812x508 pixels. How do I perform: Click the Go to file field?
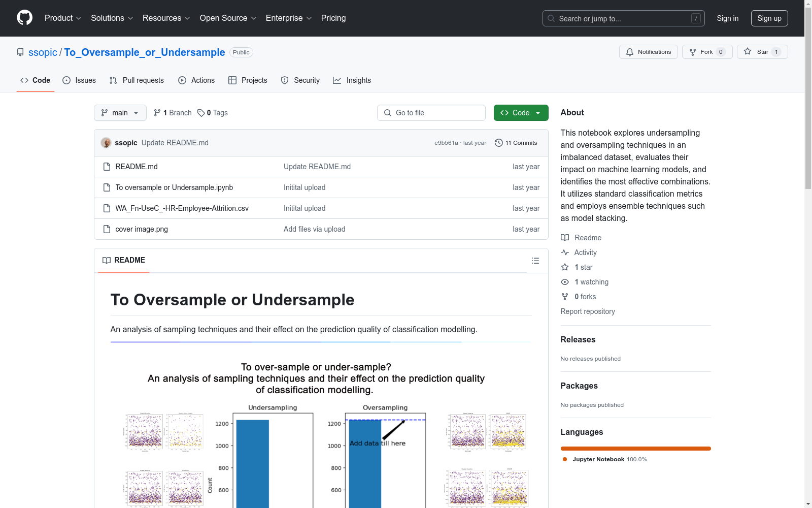tap(431, 113)
